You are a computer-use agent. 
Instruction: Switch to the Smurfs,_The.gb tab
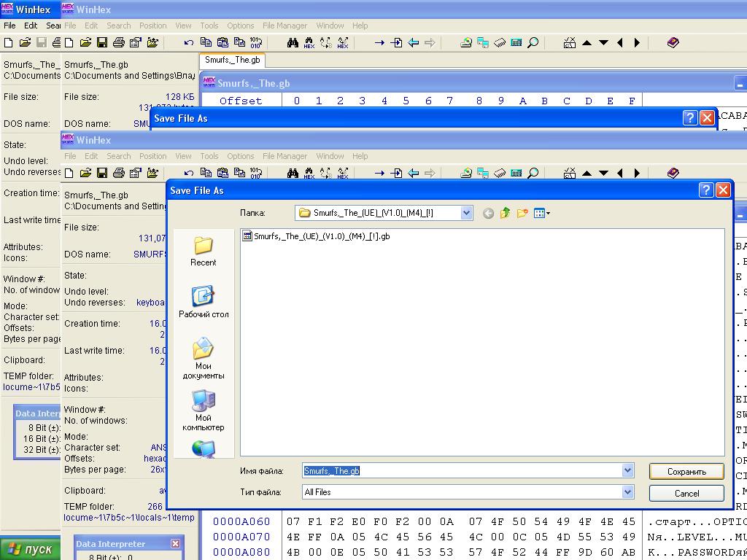pos(233,60)
